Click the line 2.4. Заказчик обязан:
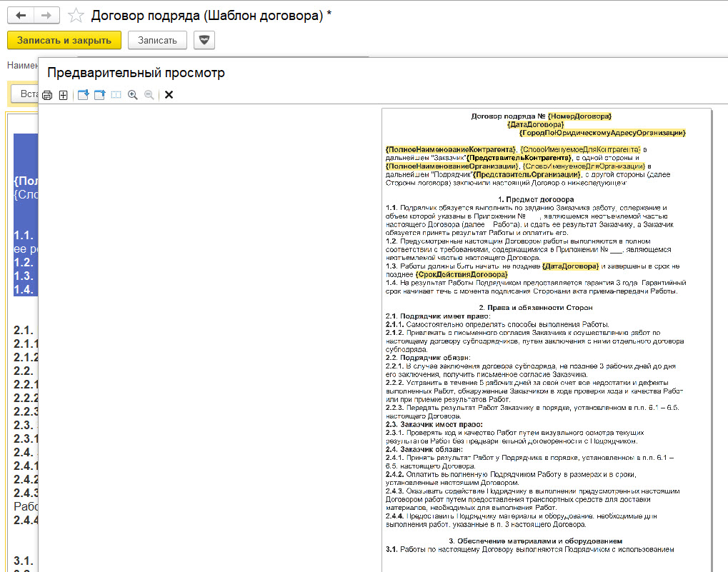This screenshot has width=728, height=572. click(424, 449)
